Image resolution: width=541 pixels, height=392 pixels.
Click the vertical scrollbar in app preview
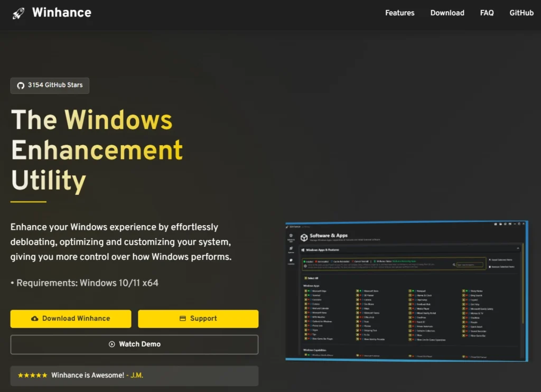[523, 285]
